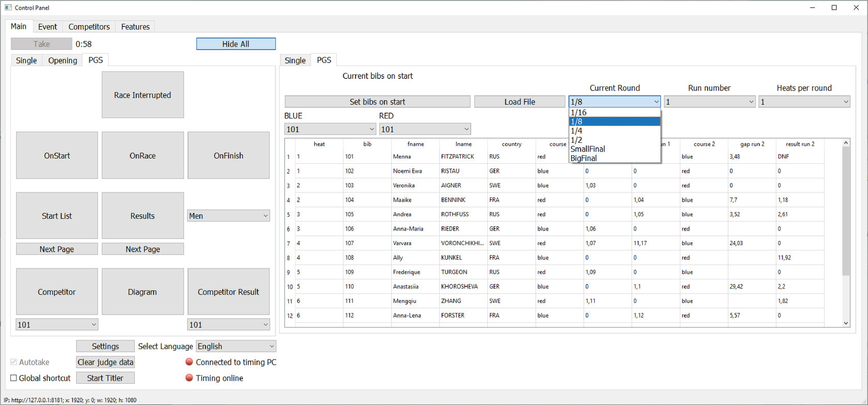Choose 1/2 from the round list
Image resolution: width=868 pixels, height=405 pixels.
click(x=615, y=140)
